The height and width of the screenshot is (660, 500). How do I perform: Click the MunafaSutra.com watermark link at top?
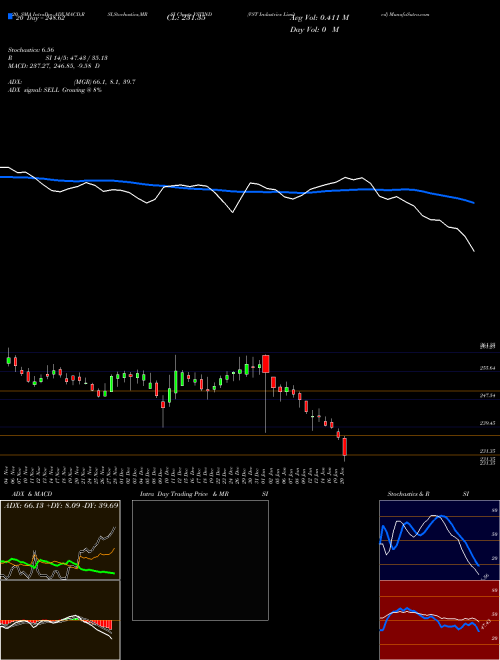pyautogui.click(x=405, y=14)
